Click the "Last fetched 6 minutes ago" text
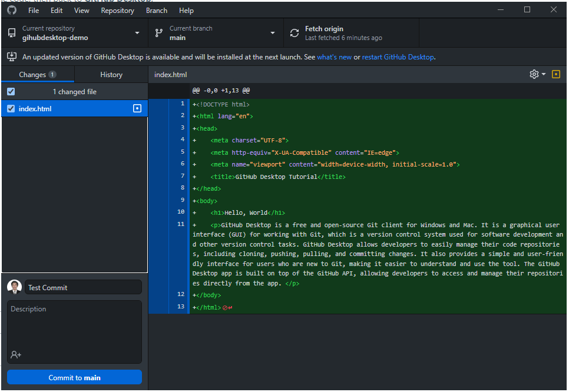Image resolution: width=569 pixels, height=392 pixels. [343, 38]
